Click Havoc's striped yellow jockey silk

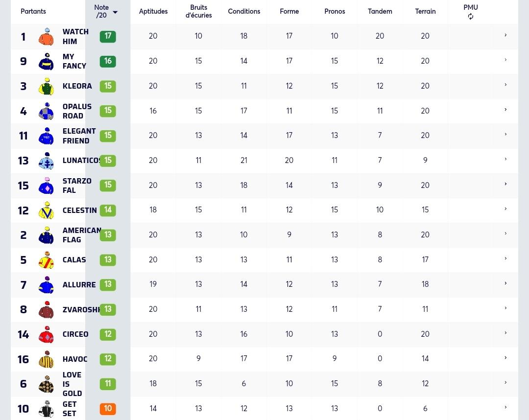tap(46, 359)
